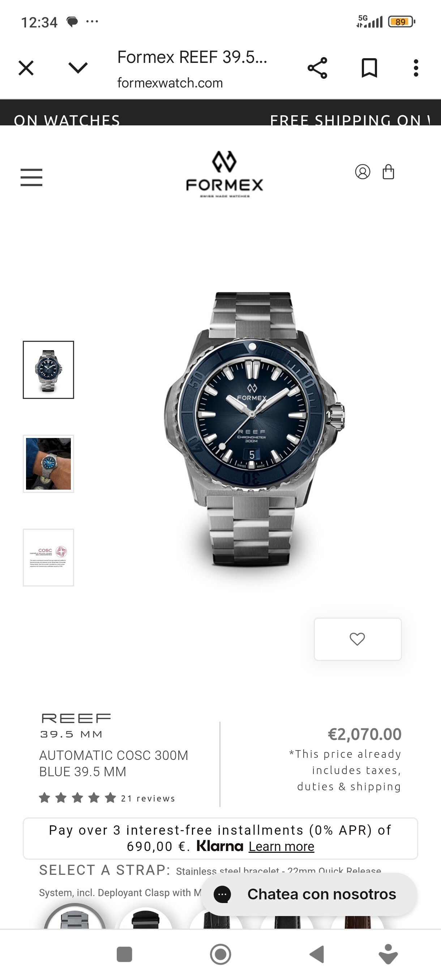Bookmark this page with the bookmark icon
Image resolution: width=441 pixels, height=980 pixels.
tap(369, 68)
